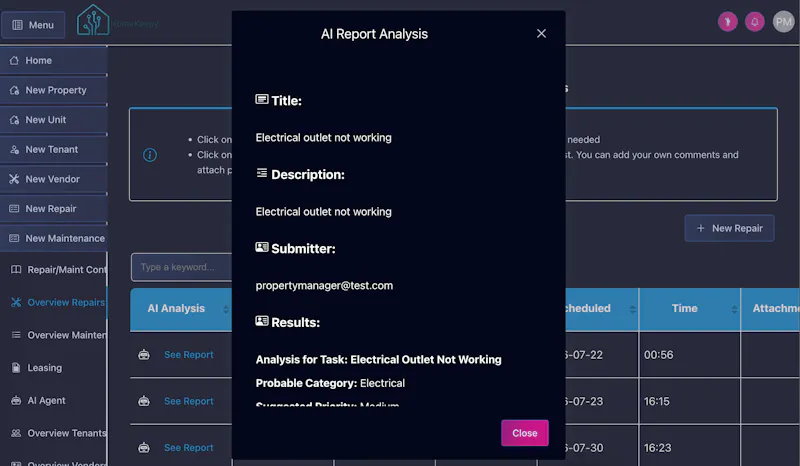Open the Menu button

(x=33, y=24)
